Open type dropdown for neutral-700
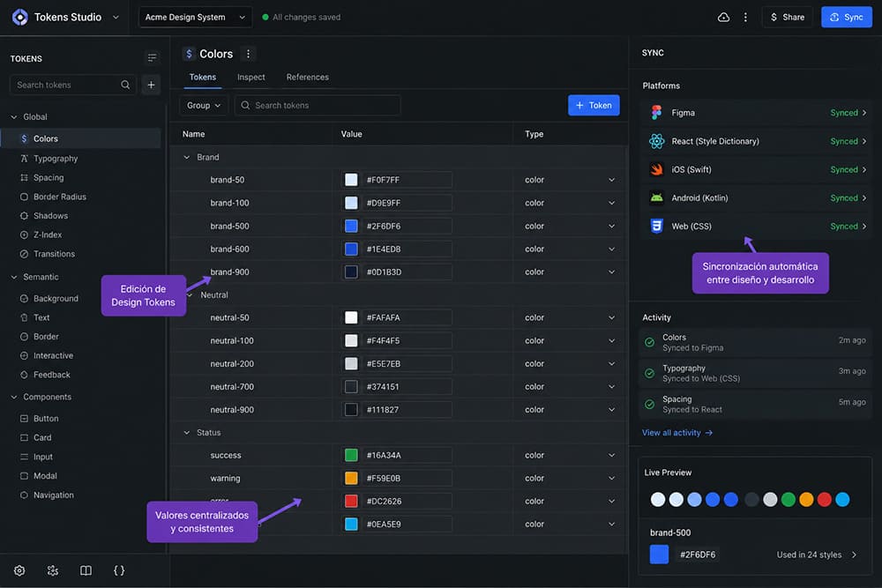This screenshot has height=588, width=882. [x=611, y=387]
